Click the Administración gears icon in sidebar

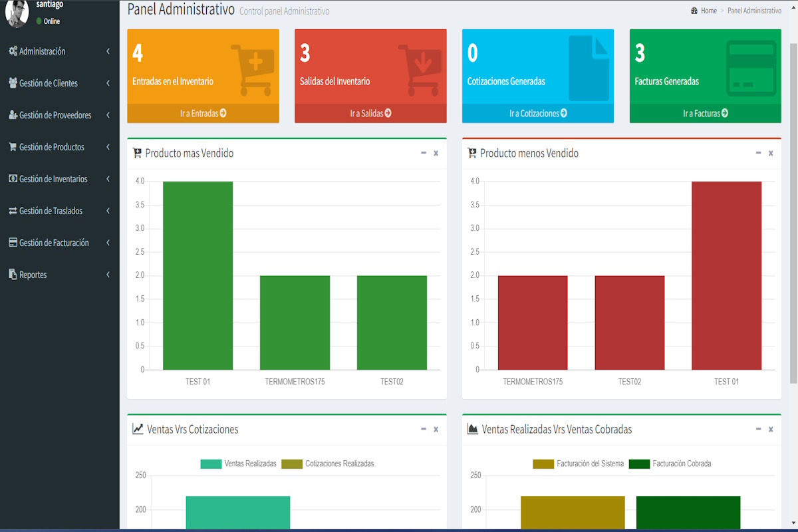coord(13,51)
